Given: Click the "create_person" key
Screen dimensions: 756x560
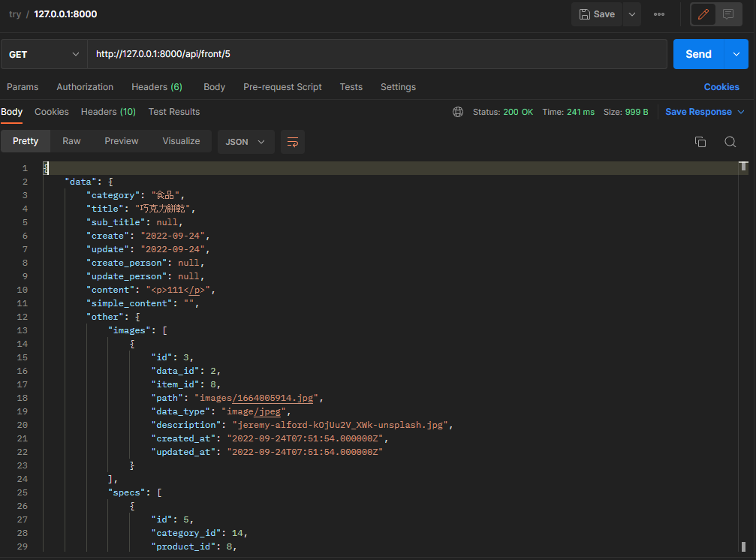Looking at the screenshot, I should point(126,263).
